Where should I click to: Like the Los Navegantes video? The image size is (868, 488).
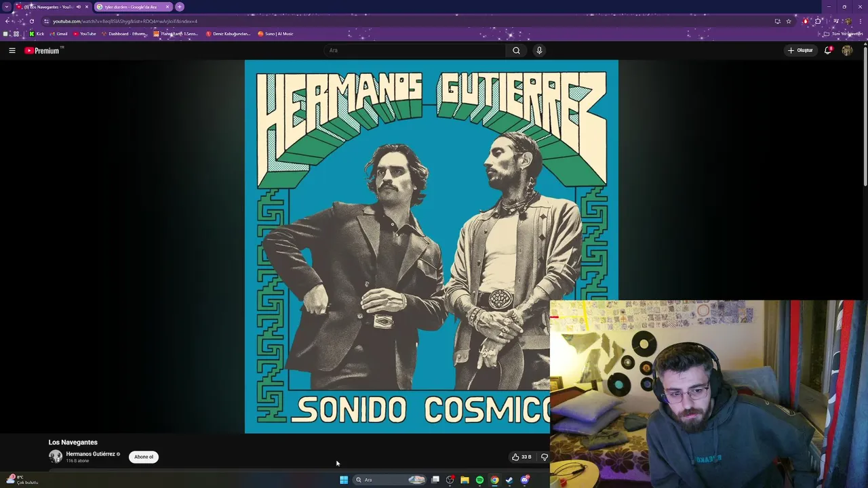click(x=521, y=457)
